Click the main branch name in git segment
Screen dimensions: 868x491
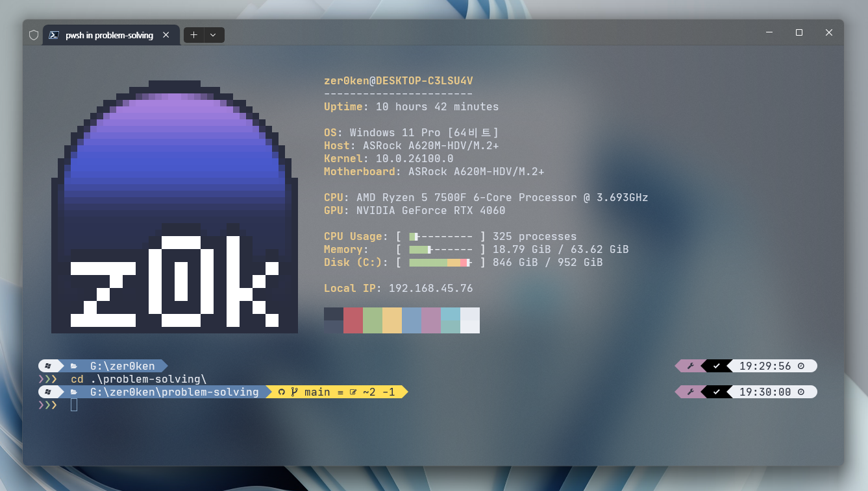pos(317,392)
